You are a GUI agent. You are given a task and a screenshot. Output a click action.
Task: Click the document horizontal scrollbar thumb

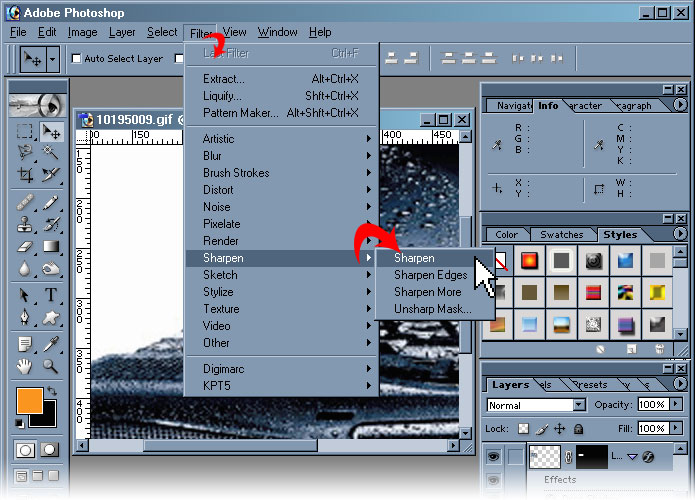(230, 445)
